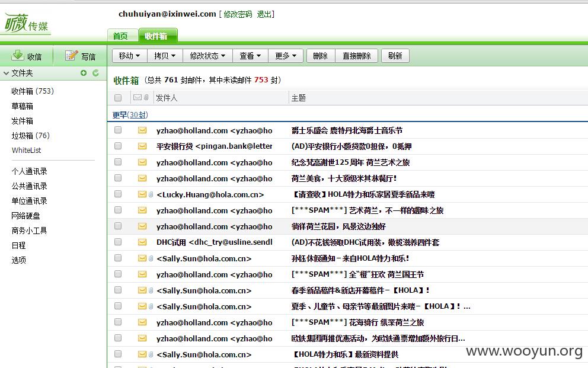Screen dimensions: 588x368
Task: Click the 退出 logout link
Action: pyautogui.click(x=264, y=14)
